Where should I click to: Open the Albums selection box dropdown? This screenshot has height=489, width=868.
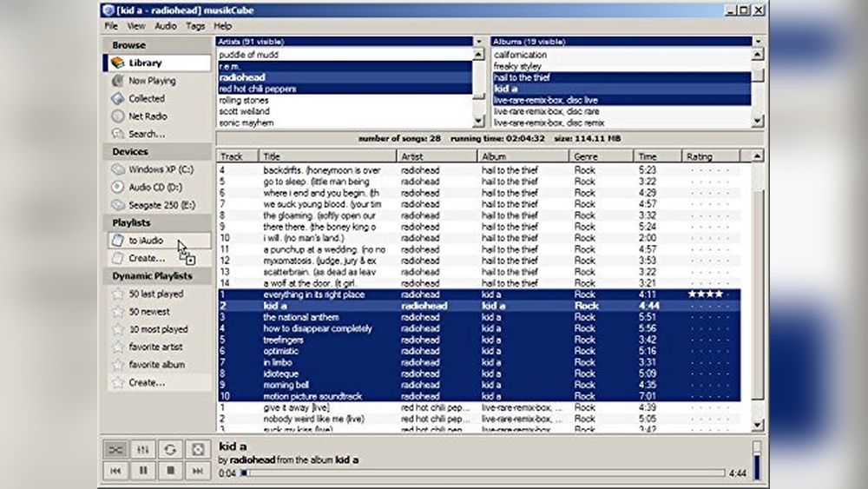pos(758,42)
